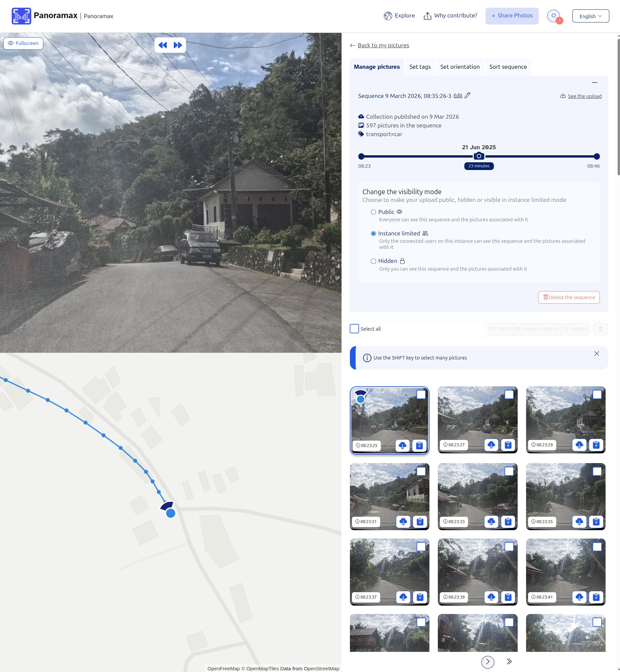
Task: Select the Public visibility radio button
Action: [373, 212]
